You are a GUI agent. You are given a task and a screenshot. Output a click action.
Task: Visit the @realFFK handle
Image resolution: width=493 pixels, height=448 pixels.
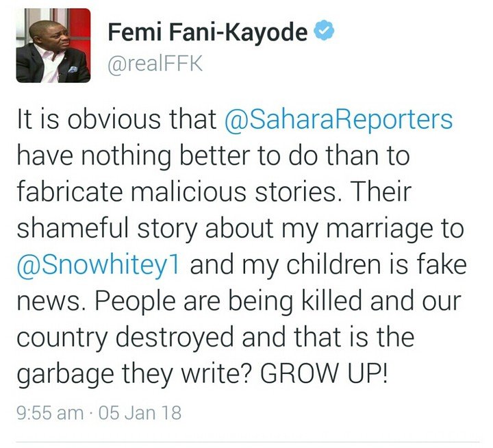point(155,64)
